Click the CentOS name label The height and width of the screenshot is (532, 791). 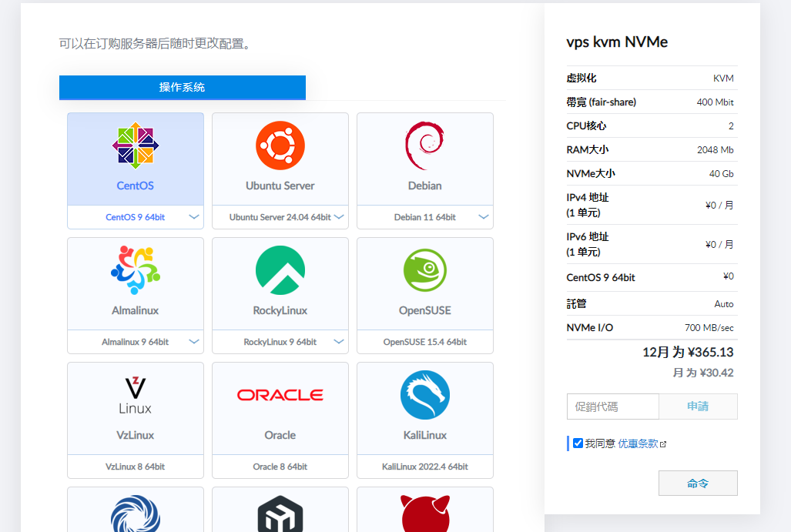coord(136,186)
